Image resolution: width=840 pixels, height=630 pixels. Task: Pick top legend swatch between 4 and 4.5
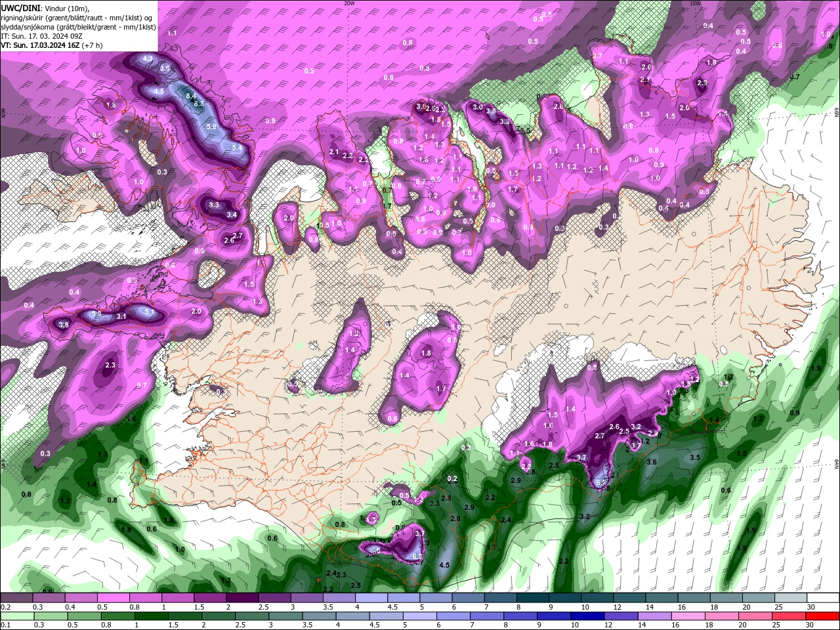click(371, 598)
